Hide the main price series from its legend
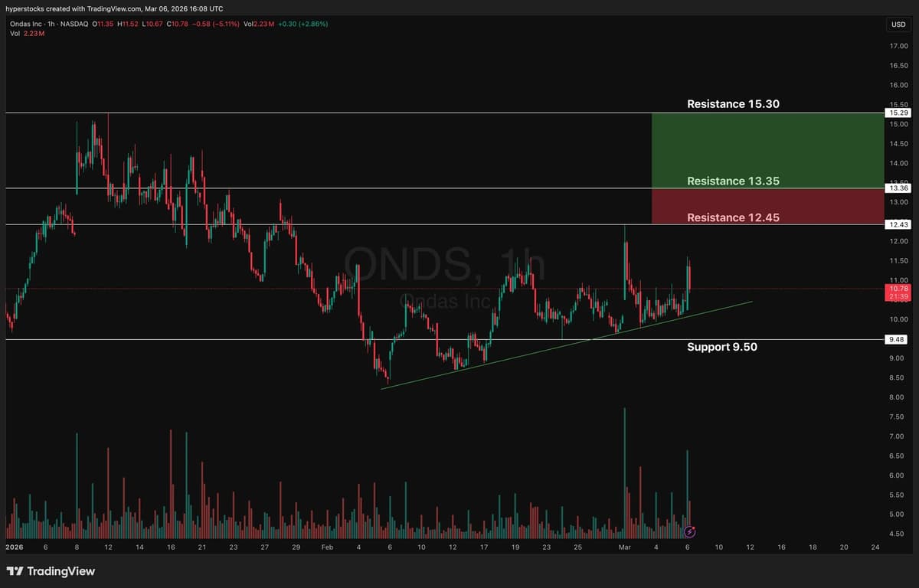The height and width of the screenshot is (588, 919). pos(25,24)
